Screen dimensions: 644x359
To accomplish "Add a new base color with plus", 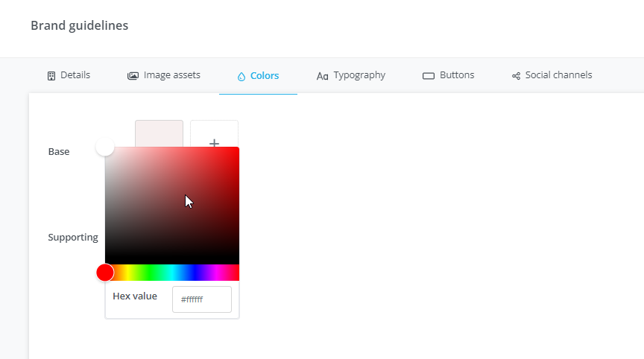I will (x=214, y=134).
